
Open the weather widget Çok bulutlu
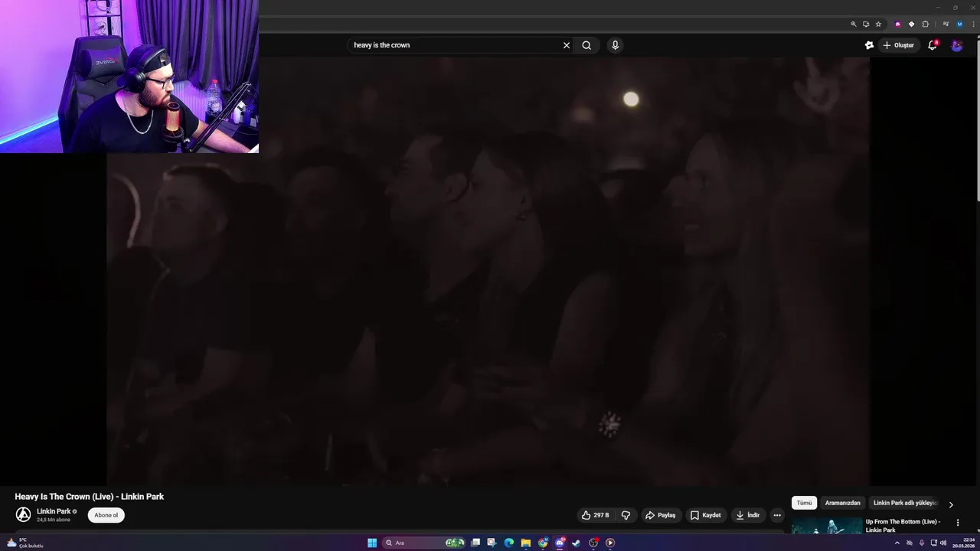[x=25, y=543]
